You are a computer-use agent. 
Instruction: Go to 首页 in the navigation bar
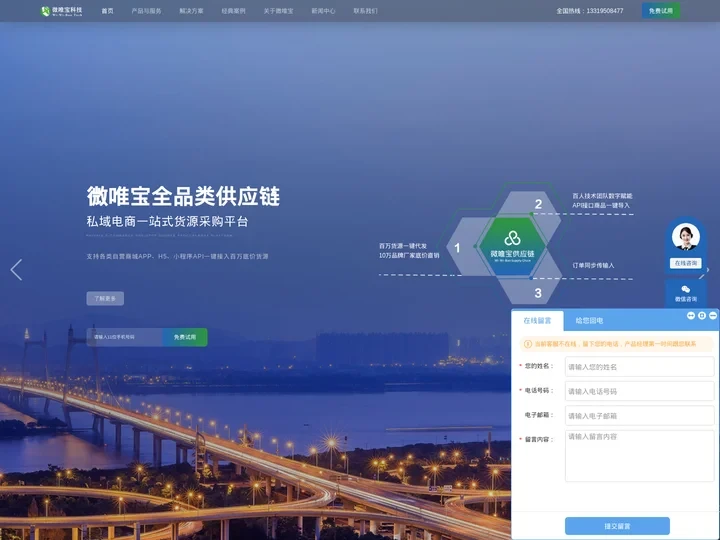[x=107, y=11]
